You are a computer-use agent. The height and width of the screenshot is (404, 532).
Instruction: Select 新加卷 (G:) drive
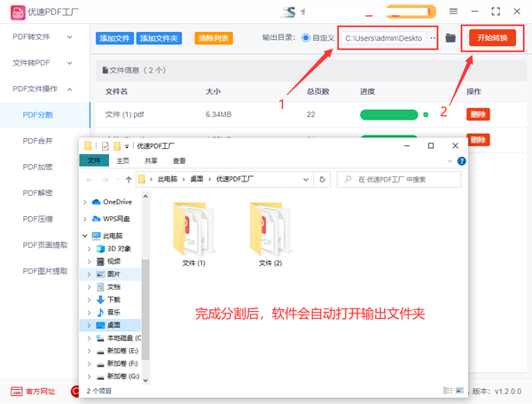click(118, 377)
